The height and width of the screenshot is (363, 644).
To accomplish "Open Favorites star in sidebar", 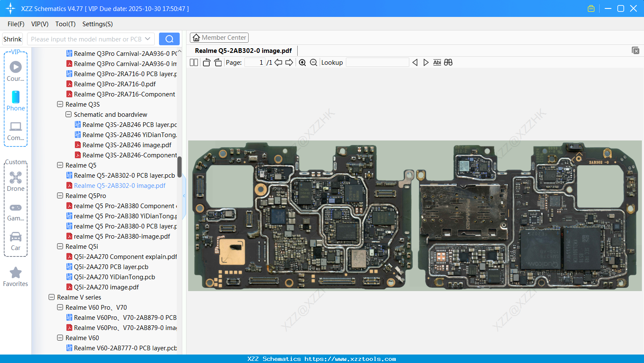I will [16, 277].
